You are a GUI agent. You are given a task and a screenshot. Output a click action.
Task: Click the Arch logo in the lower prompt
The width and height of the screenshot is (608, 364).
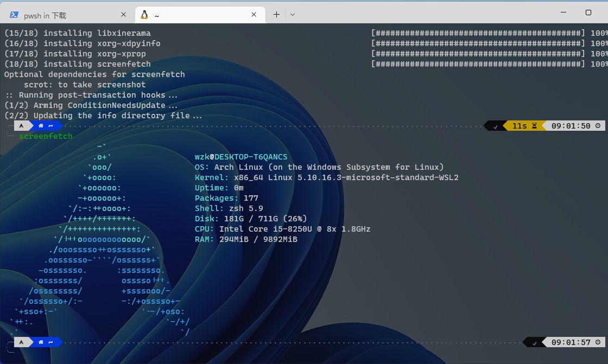(x=21, y=342)
